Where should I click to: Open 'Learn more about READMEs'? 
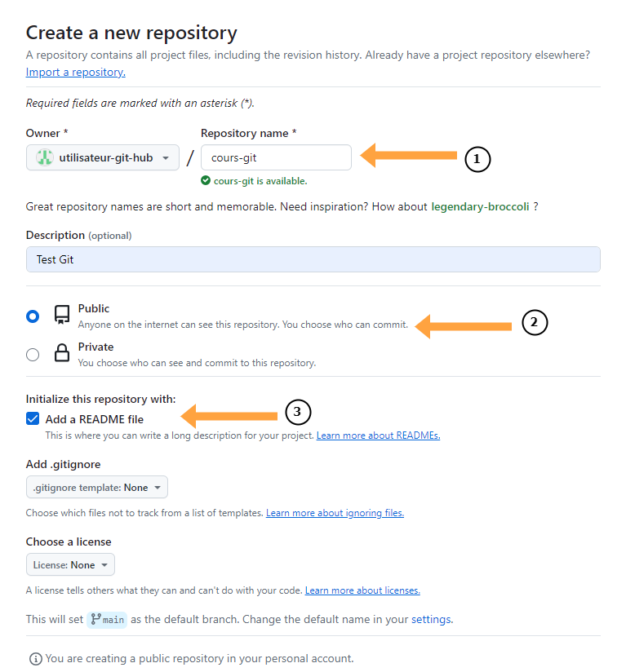tap(378, 435)
